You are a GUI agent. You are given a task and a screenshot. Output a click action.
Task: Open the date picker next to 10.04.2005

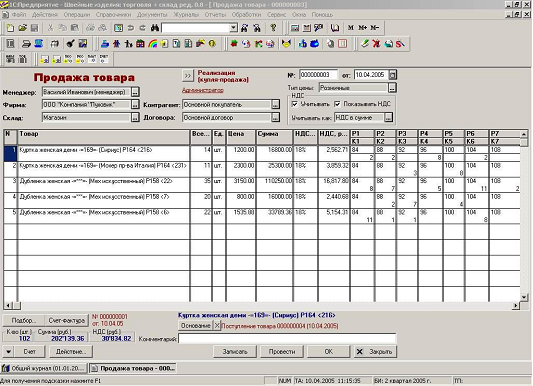click(393, 75)
